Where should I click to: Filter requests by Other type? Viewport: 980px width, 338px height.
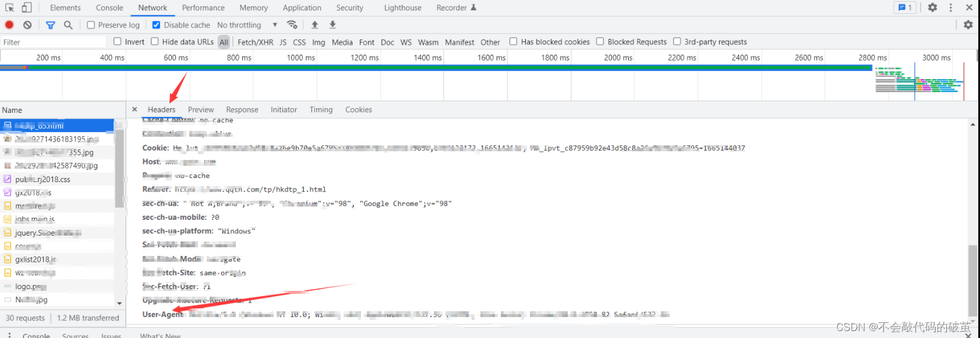tap(490, 42)
